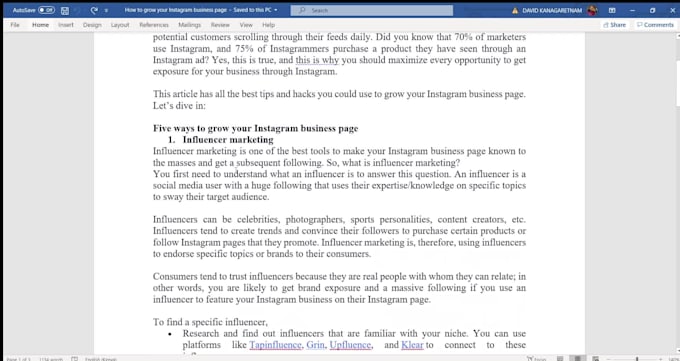Expand the document title save location dropdown

(x=276, y=10)
